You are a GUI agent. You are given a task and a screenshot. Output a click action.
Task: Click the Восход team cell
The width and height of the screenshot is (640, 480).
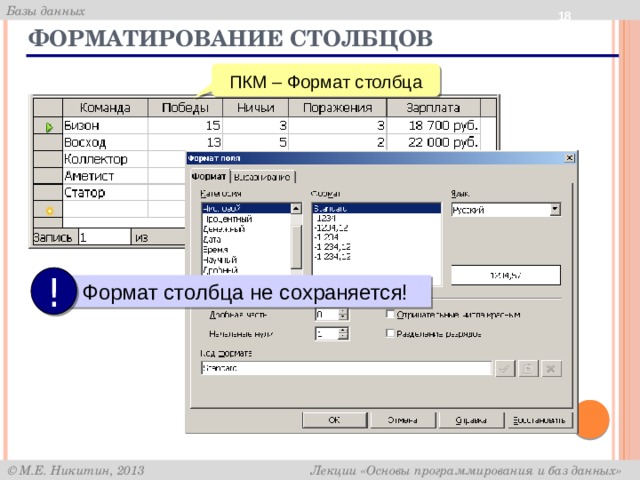(x=105, y=142)
